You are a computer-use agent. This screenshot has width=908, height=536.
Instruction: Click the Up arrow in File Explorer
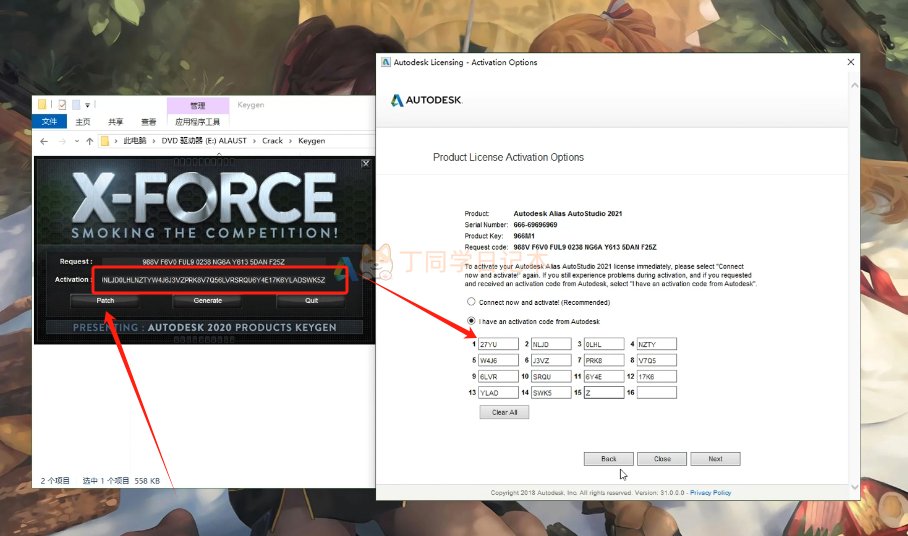tap(89, 141)
